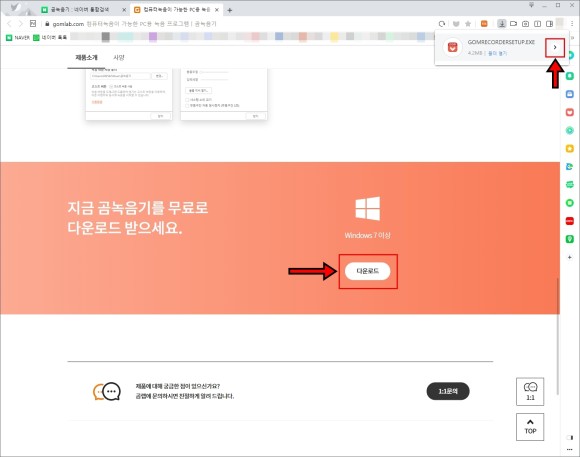The image size is (580, 457).
Task: Click the GOMRECORDERSETUP.EXE file icon
Action: pos(452,47)
